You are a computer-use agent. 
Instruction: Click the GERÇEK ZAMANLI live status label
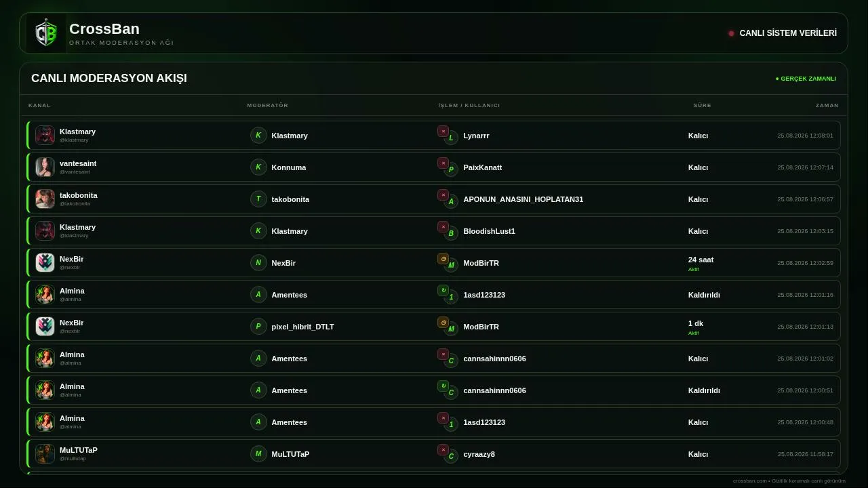806,79
